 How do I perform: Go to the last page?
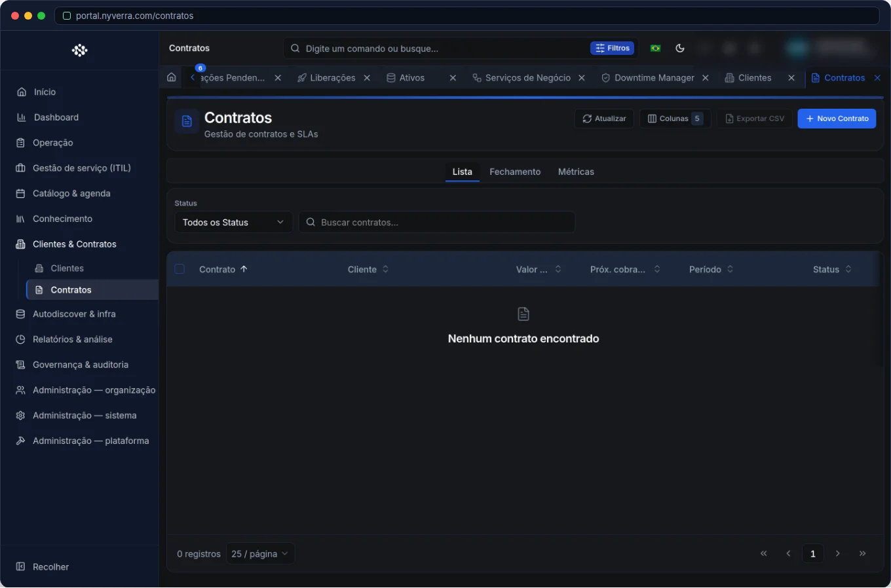(863, 553)
